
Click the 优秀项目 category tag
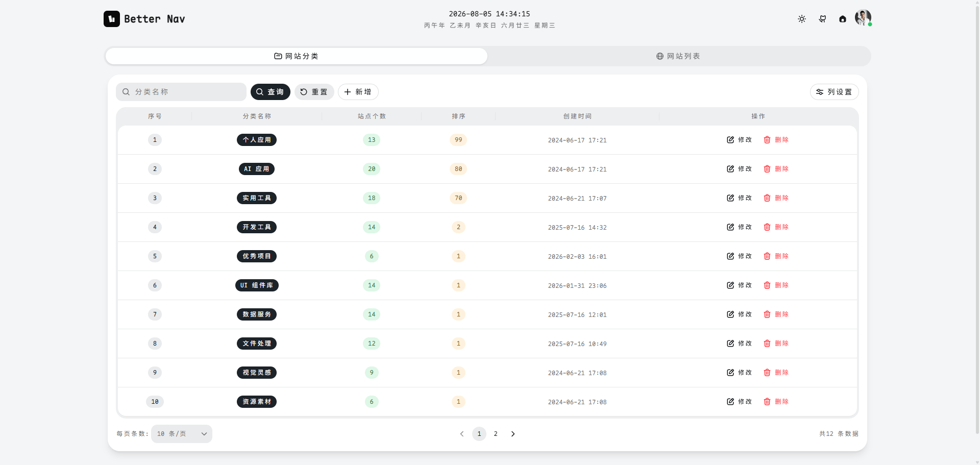pos(257,256)
